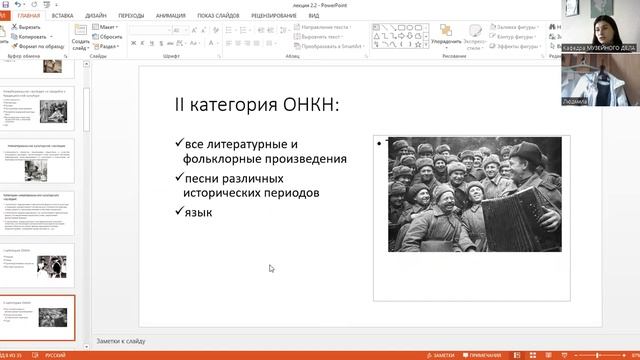The image size is (640, 360).
Task: Open the font size combo box
Action: click(x=180, y=30)
